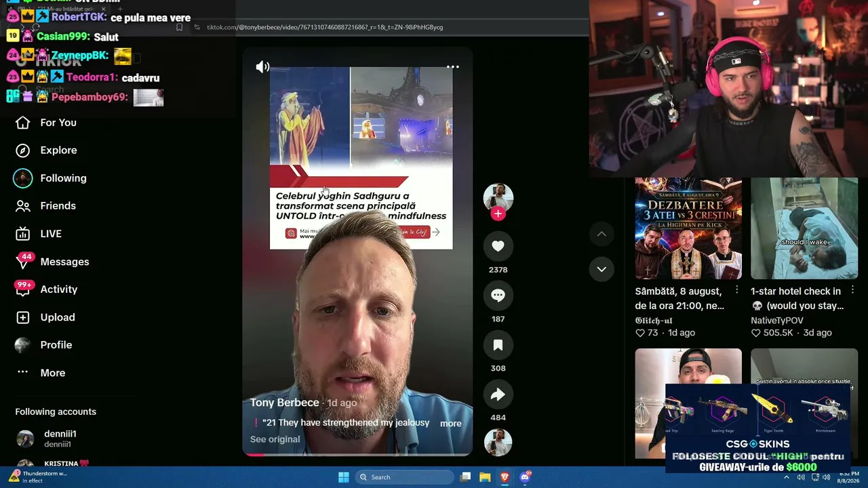Go to the previous video

(x=601, y=234)
